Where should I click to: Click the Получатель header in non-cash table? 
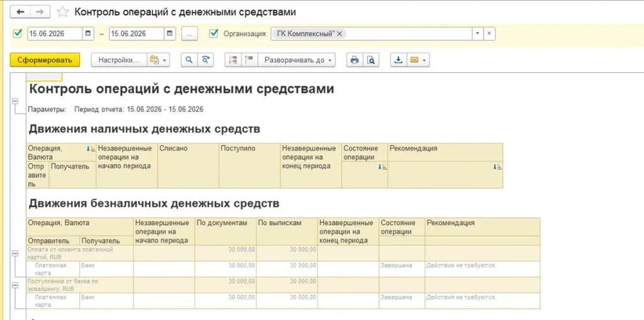(106, 241)
